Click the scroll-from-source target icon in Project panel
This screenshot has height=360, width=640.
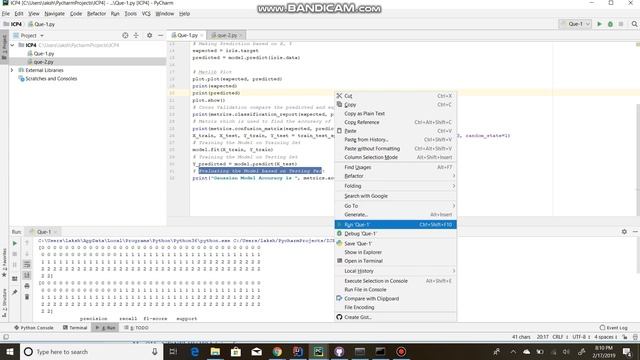coord(125,36)
